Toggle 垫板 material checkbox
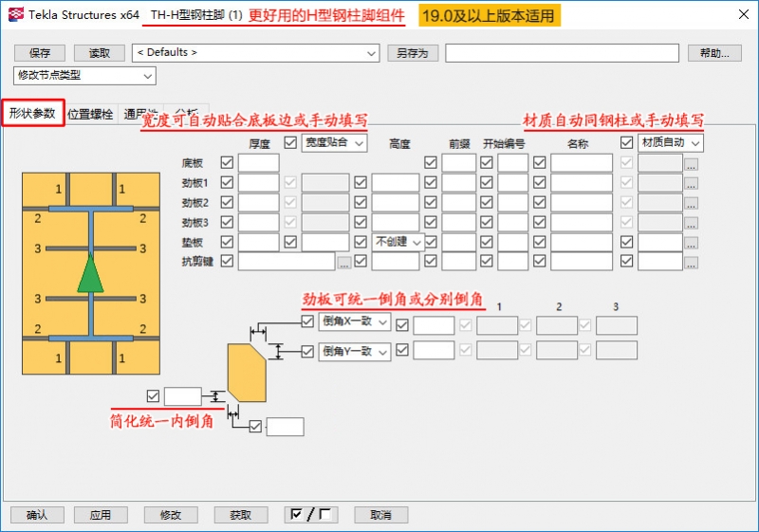Screen dimensions: 759x532 click(x=626, y=241)
